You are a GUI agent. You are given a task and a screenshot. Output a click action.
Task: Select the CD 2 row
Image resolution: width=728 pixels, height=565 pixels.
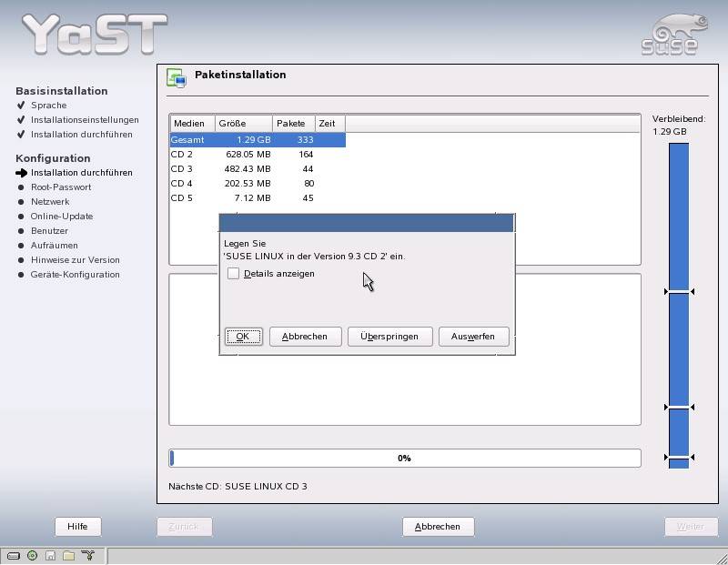pyautogui.click(x=258, y=154)
